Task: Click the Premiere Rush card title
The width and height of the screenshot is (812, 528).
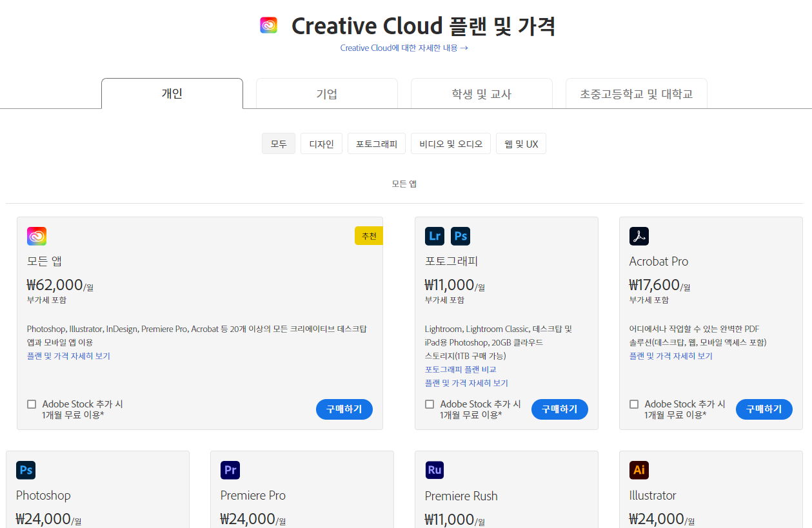Action: tap(461, 496)
